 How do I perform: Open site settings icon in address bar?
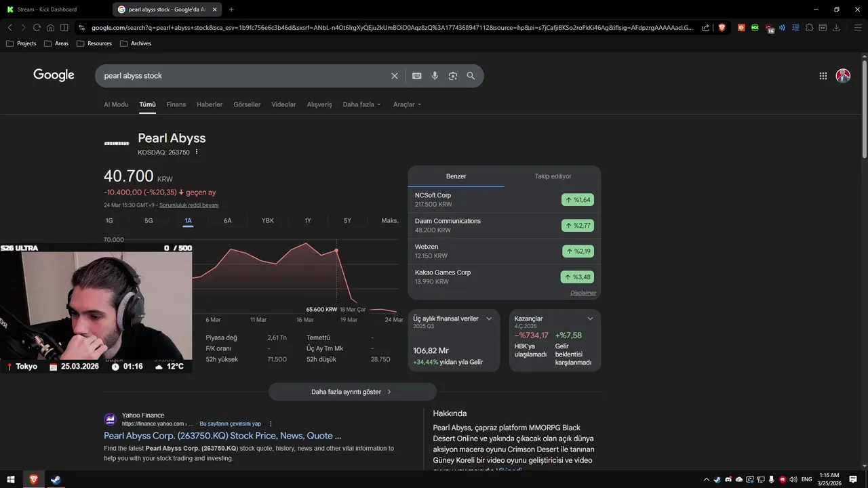click(x=81, y=28)
